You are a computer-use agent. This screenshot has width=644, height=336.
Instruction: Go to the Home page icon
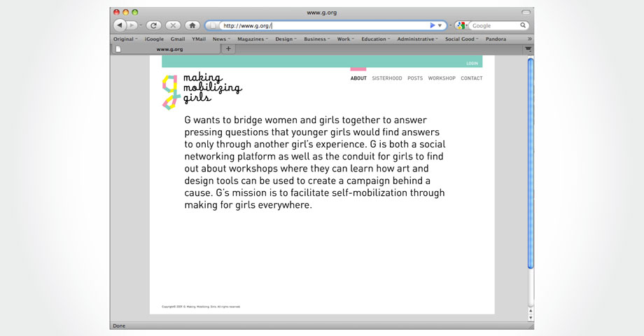pos(192,25)
